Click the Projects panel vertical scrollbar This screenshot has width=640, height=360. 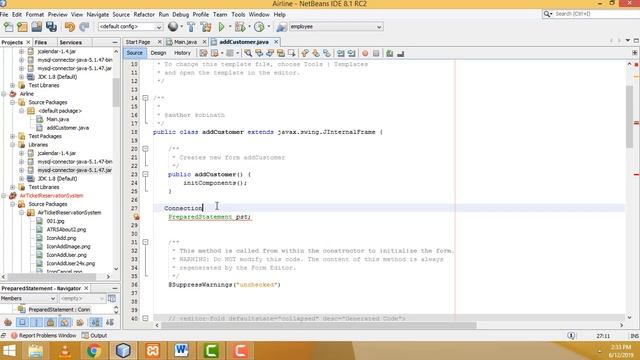pos(116,92)
